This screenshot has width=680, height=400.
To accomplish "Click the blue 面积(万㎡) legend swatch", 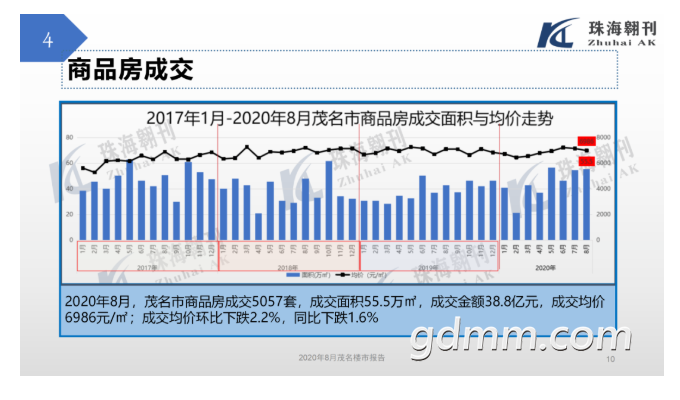I will click(x=293, y=275).
